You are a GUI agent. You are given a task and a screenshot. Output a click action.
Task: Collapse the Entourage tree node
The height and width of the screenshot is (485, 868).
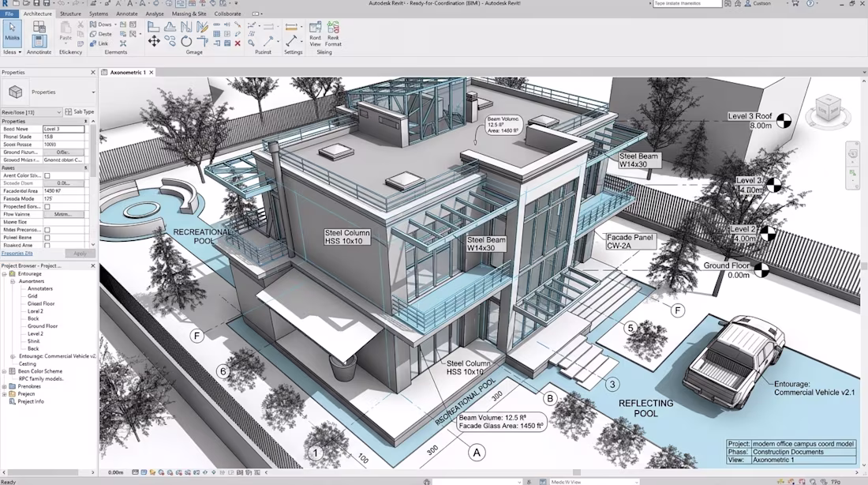(5, 274)
